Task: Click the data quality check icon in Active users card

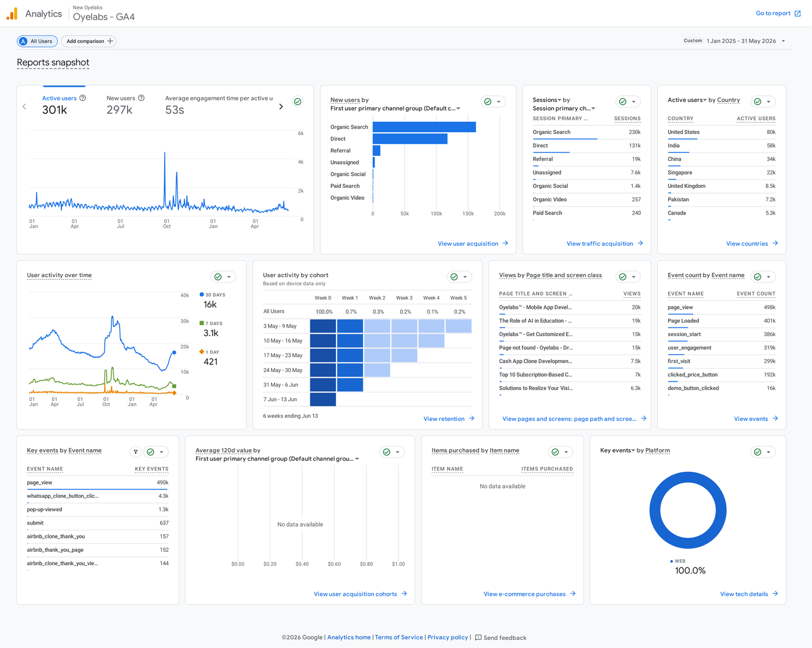Action: pyautogui.click(x=298, y=101)
